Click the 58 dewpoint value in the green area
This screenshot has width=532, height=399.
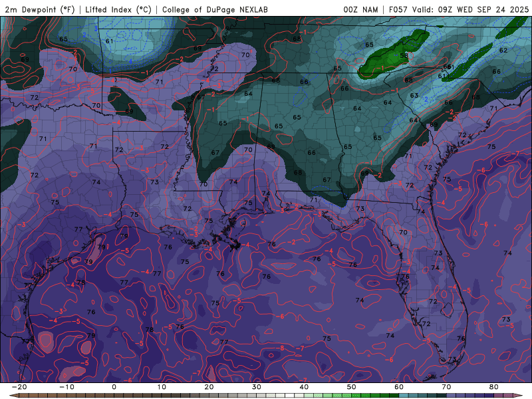(x=404, y=56)
